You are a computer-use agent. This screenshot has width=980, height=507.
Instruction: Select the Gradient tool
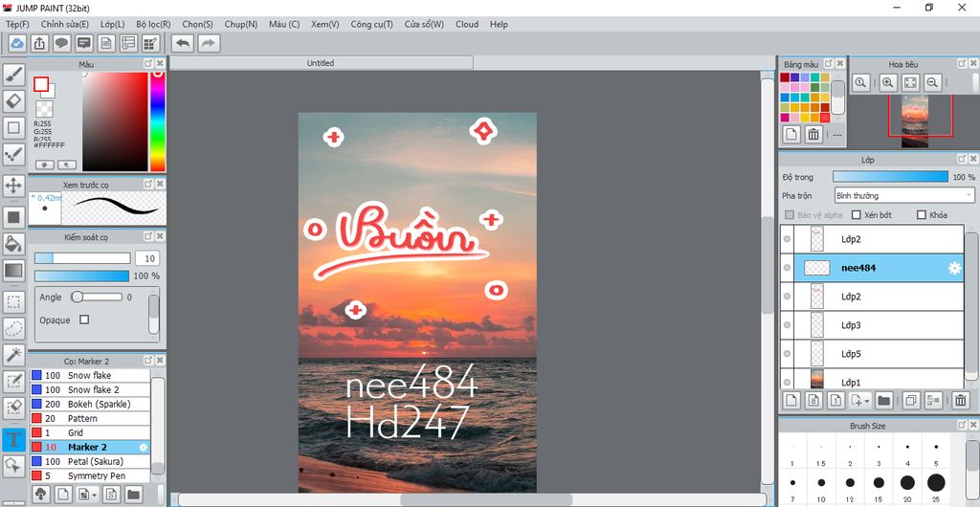click(13, 271)
